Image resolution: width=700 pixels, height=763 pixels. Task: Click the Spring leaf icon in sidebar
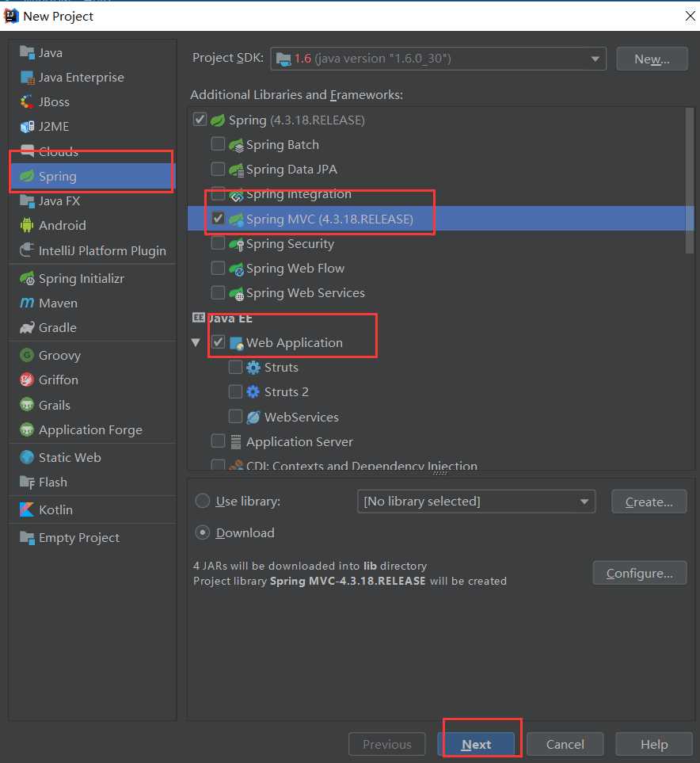point(27,176)
